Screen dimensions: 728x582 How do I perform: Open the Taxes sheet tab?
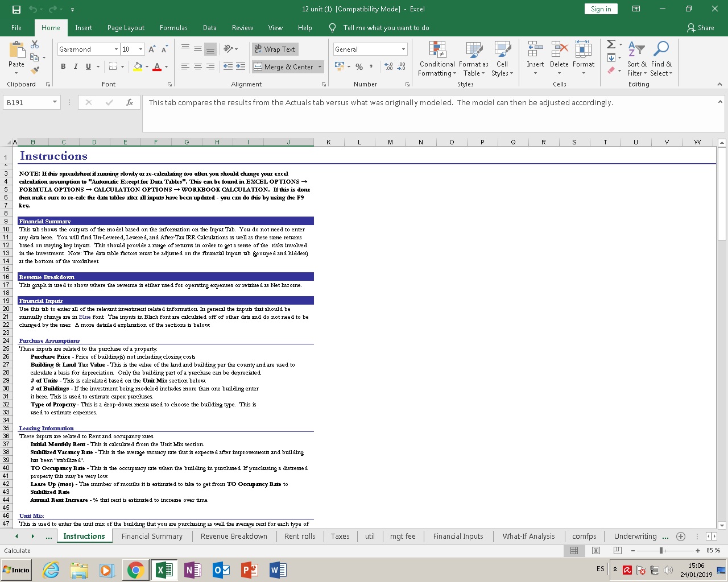pyautogui.click(x=340, y=536)
